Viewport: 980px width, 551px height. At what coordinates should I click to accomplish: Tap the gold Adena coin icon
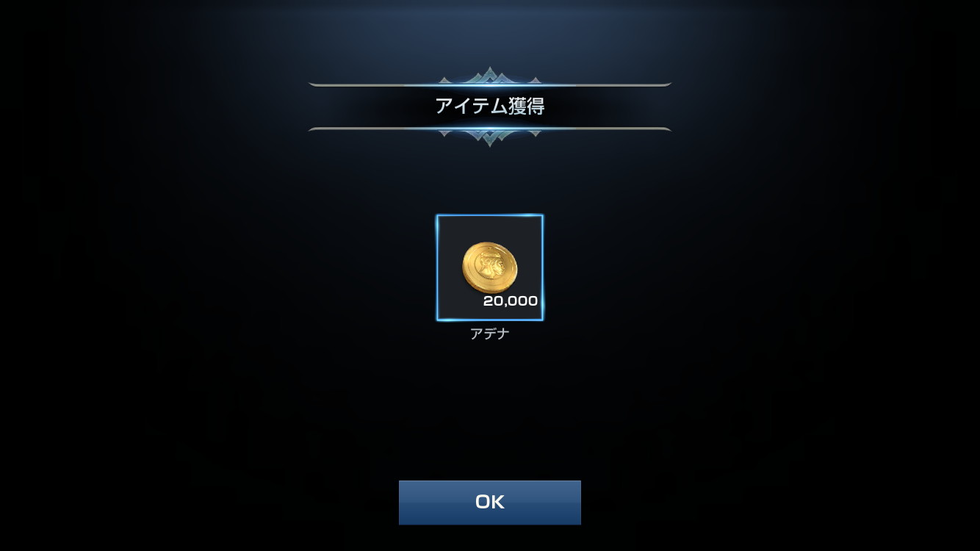tap(490, 265)
